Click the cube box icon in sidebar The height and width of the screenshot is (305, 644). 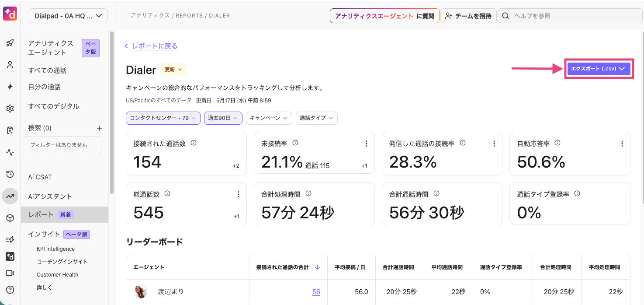(10, 218)
